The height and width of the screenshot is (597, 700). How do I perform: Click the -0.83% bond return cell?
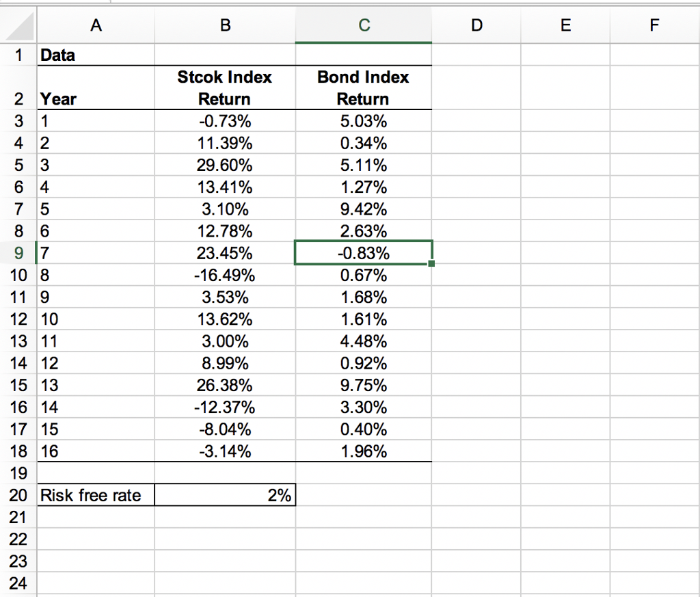(x=363, y=253)
